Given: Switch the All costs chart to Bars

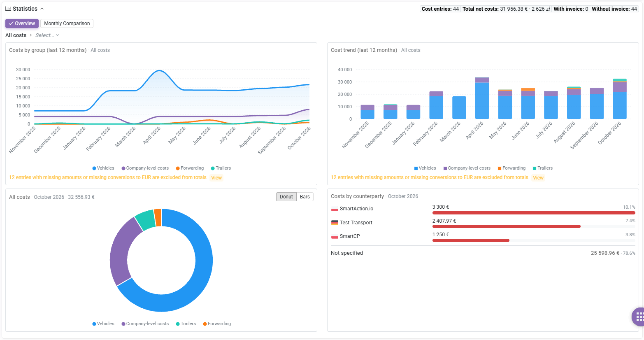Looking at the screenshot, I should click(x=305, y=197).
